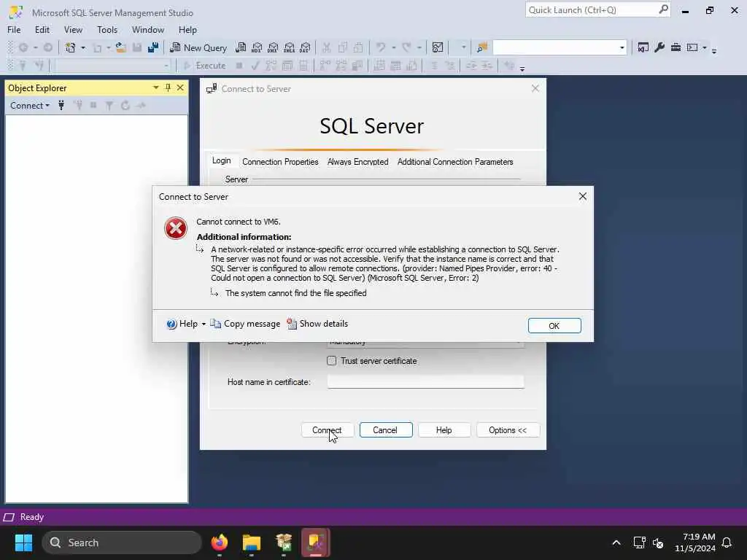Click the Solution Explorer icon

point(643,47)
